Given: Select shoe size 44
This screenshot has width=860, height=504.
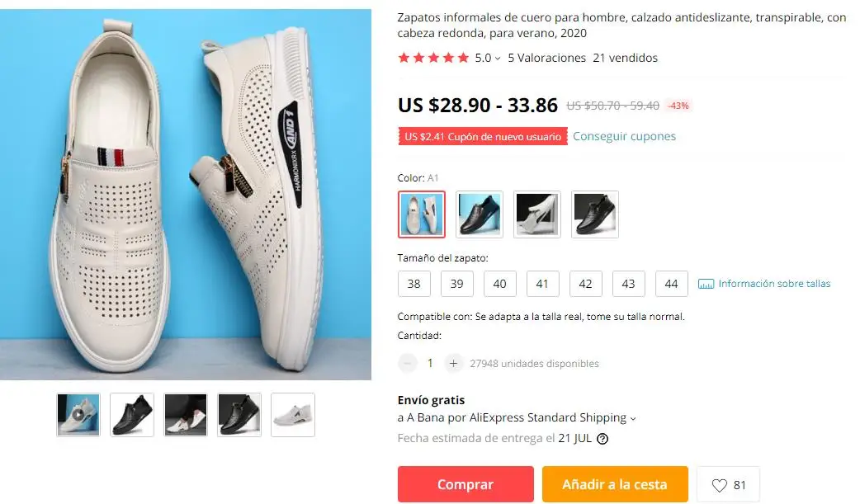Looking at the screenshot, I should coord(671,284).
